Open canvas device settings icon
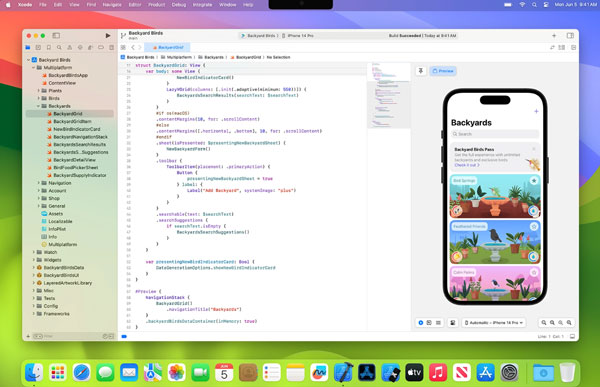The width and height of the screenshot is (600, 387). (x=453, y=323)
